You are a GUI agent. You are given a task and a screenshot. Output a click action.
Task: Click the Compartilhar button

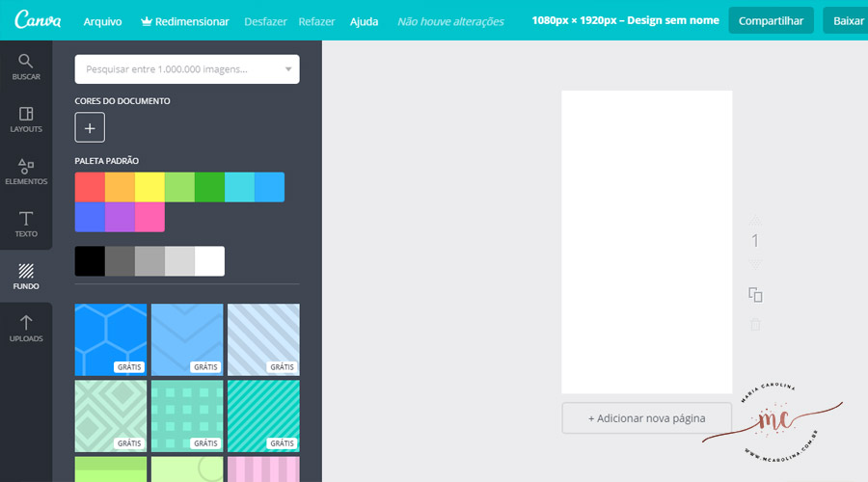(771, 20)
